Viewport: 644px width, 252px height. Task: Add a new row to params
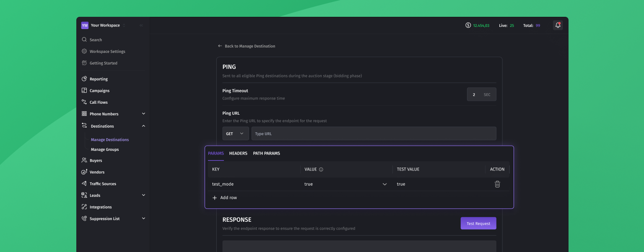pyautogui.click(x=225, y=198)
